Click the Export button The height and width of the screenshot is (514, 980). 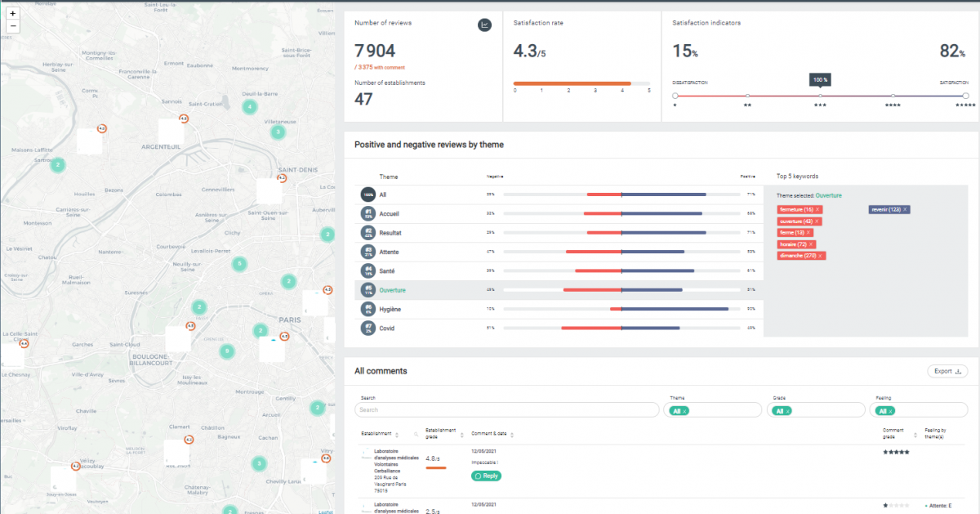(947, 370)
